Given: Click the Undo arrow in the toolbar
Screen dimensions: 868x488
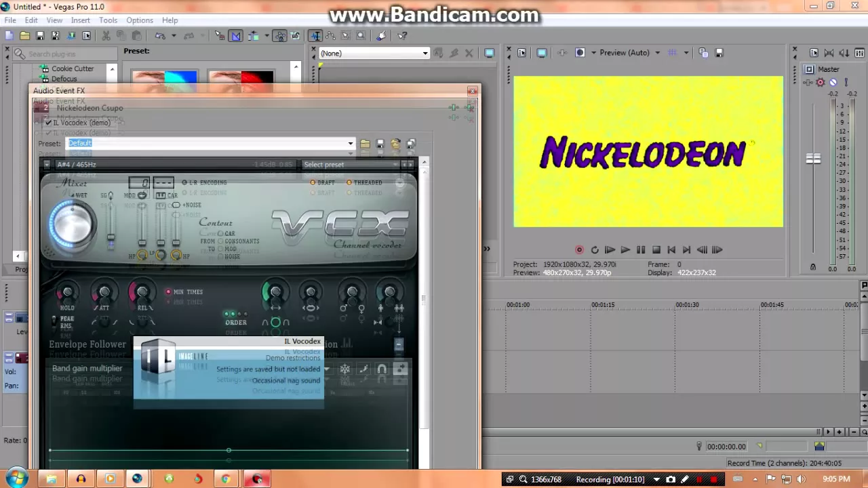Looking at the screenshot, I should tap(160, 36).
